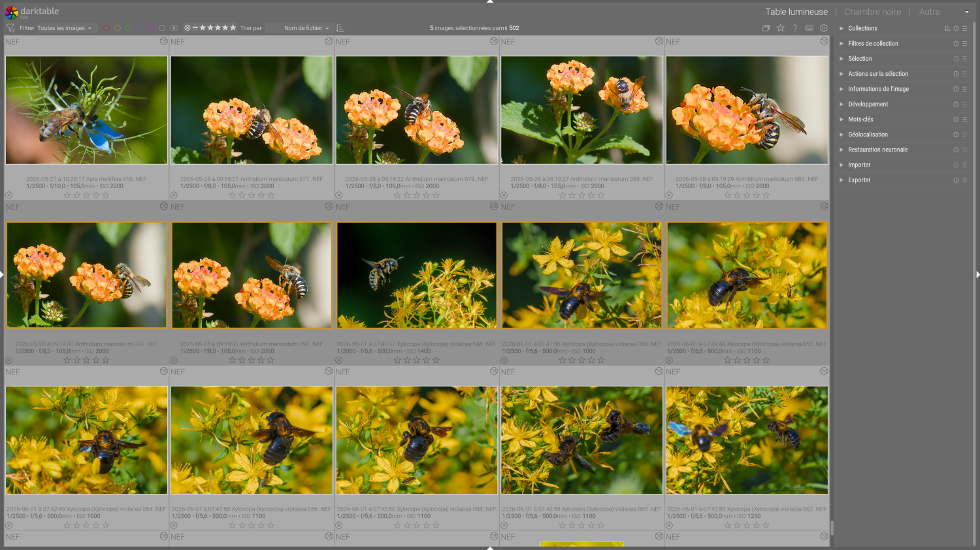Expand the Actions sur la sélection module
This screenshot has width=980, height=550.
click(841, 74)
